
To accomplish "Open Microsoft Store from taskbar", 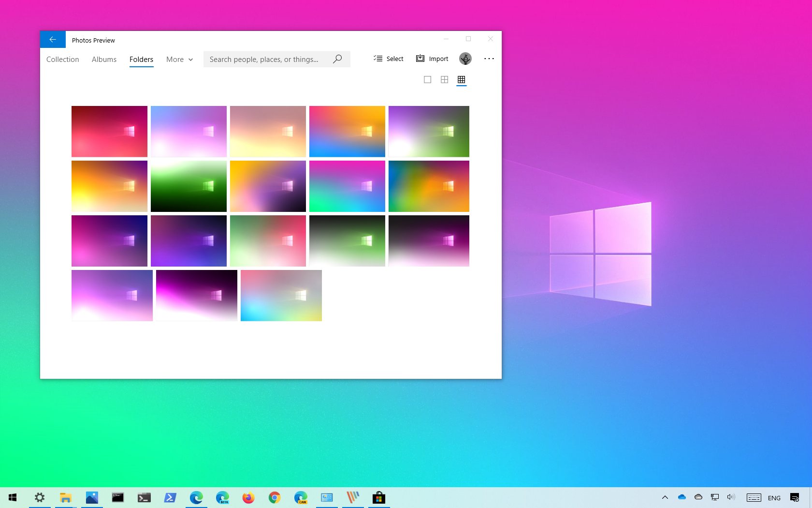I will 379,497.
